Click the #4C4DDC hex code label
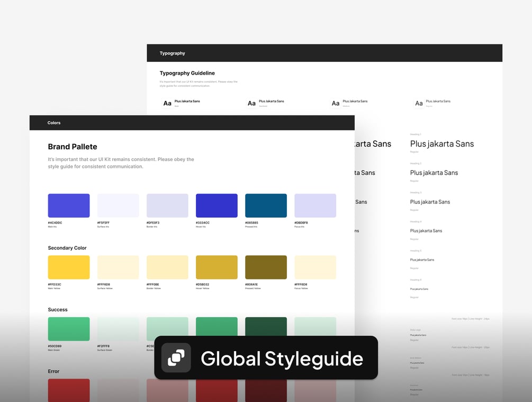 coord(55,223)
